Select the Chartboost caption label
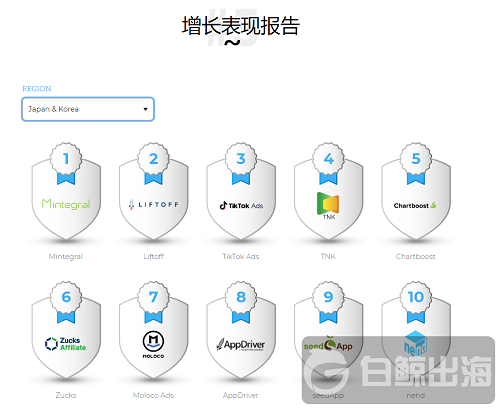The height and width of the screenshot is (409, 500). tap(415, 256)
